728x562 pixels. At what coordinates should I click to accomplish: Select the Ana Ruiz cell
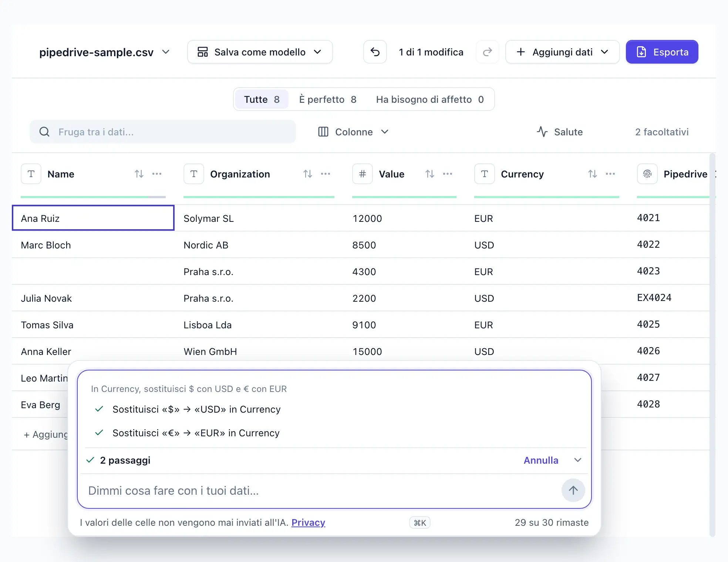point(93,218)
